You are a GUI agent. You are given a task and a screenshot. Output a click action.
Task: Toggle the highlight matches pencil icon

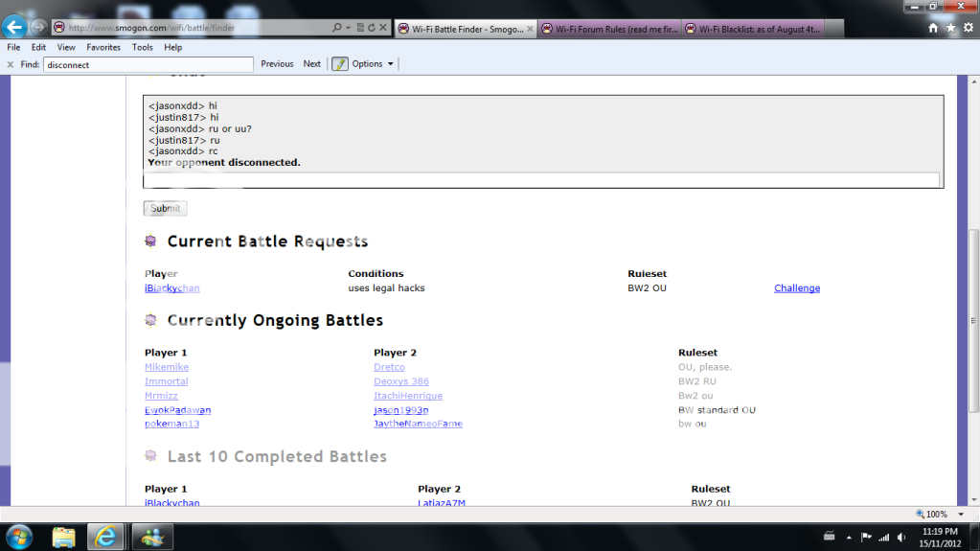[x=339, y=64]
